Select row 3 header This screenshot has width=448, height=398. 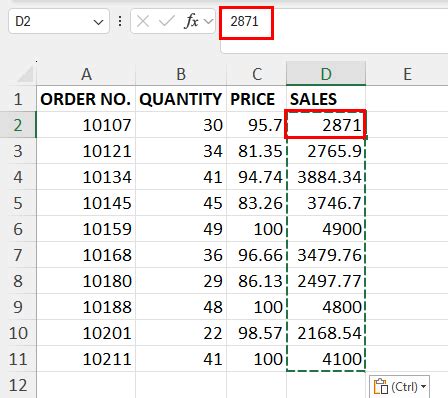click(18, 151)
